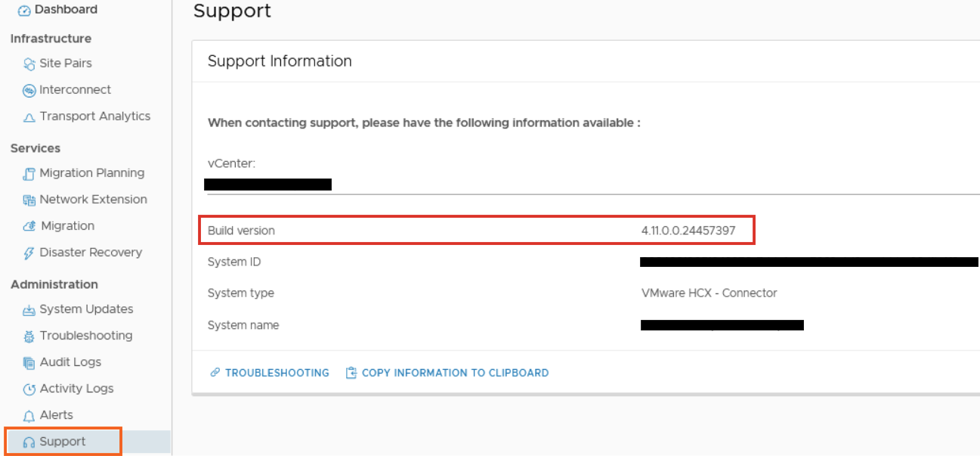Select the Support menu item
This screenshot has height=456, width=980.
[x=63, y=442]
